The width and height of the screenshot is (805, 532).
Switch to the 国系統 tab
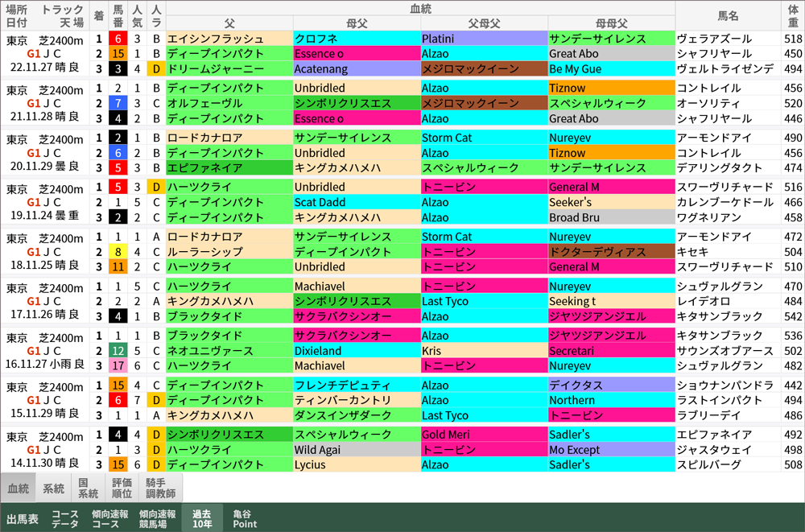[85, 488]
